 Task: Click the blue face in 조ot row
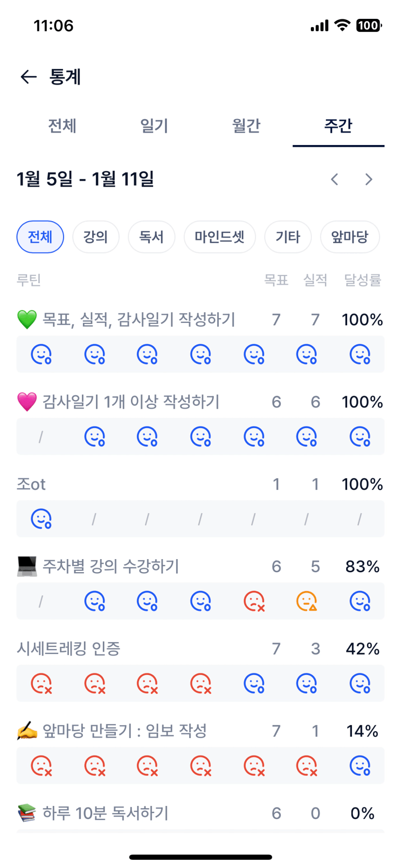coord(41,519)
